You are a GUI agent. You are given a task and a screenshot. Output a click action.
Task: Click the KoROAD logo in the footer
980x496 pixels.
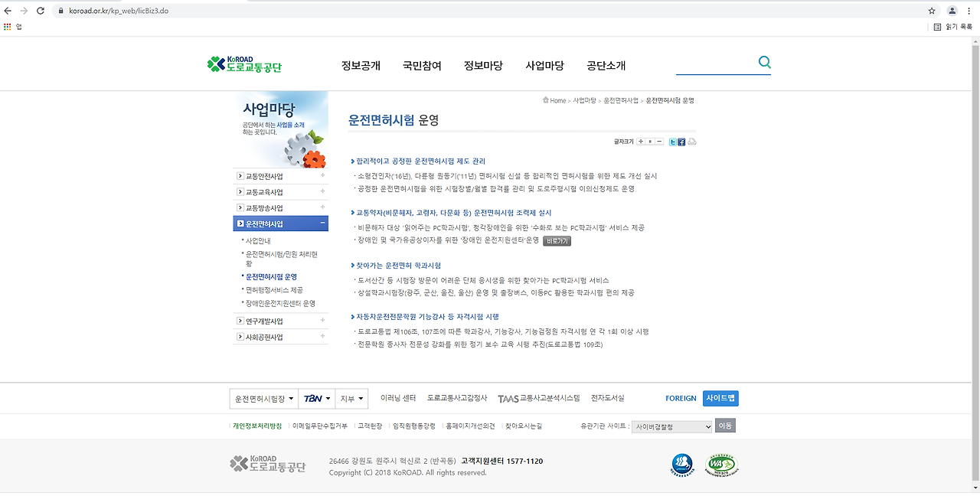coord(267,465)
